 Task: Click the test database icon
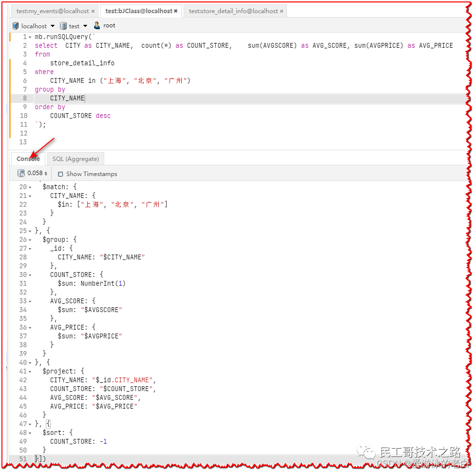tap(63, 26)
